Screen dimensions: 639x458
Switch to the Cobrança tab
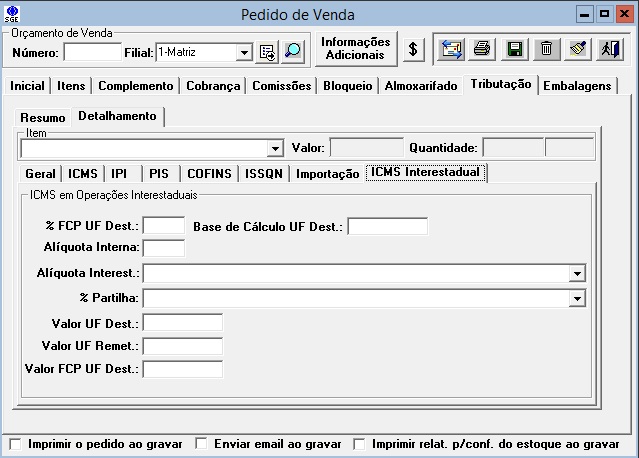pyautogui.click(x=213, y=86)
